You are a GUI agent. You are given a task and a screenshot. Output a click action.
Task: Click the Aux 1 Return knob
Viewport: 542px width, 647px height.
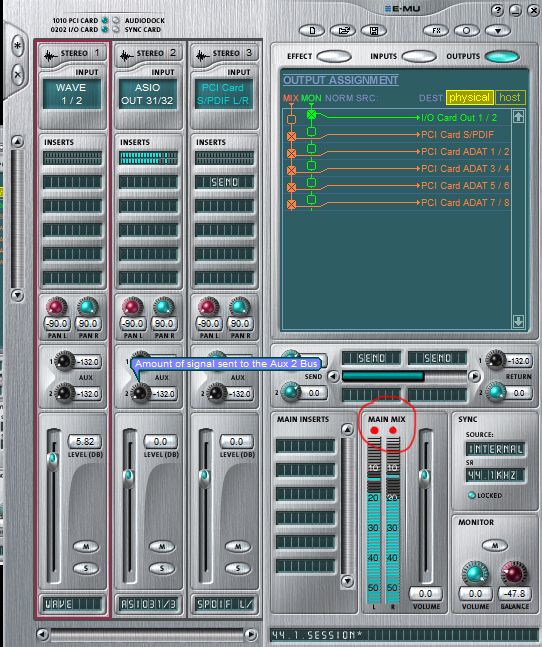495,360
